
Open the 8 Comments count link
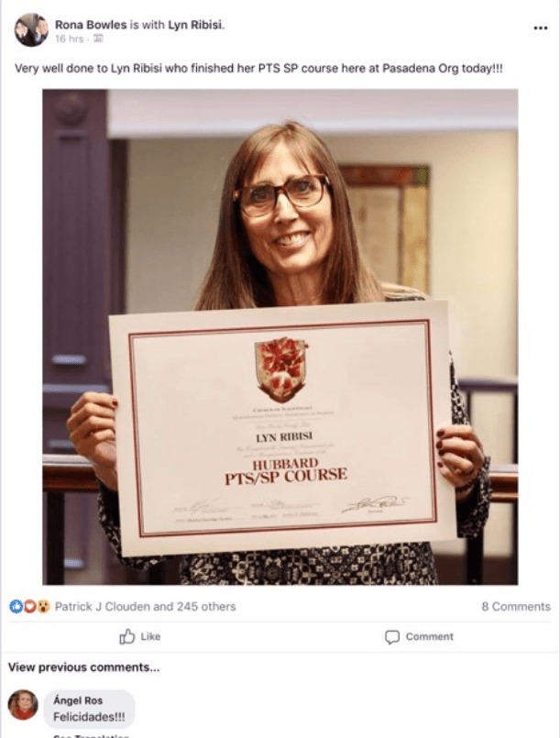click(x=516, y=607)
